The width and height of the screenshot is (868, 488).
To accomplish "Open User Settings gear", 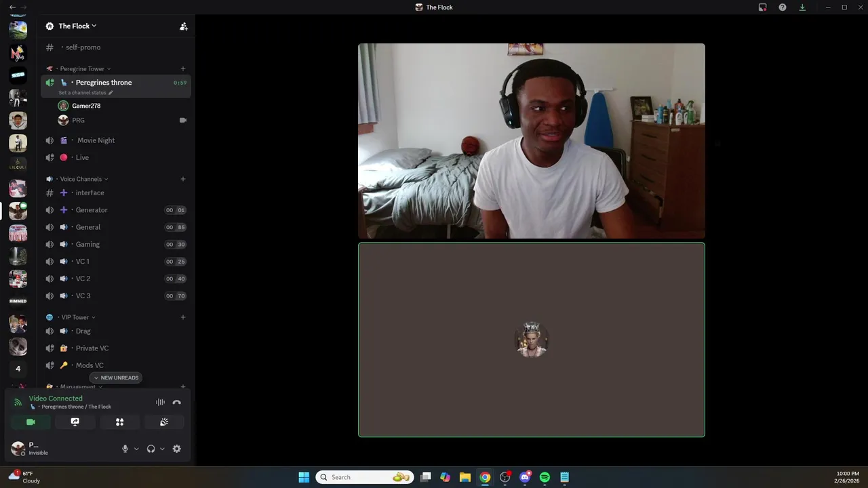I will (x=177, y=449).
